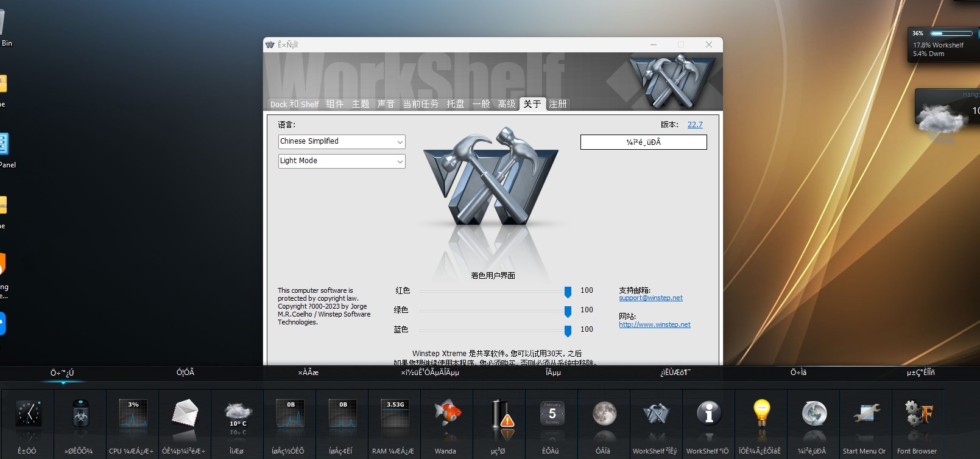Click the envelope email checker icon
Image resolution: width=980 pixels, height=459 pixels.
(185, 415)
